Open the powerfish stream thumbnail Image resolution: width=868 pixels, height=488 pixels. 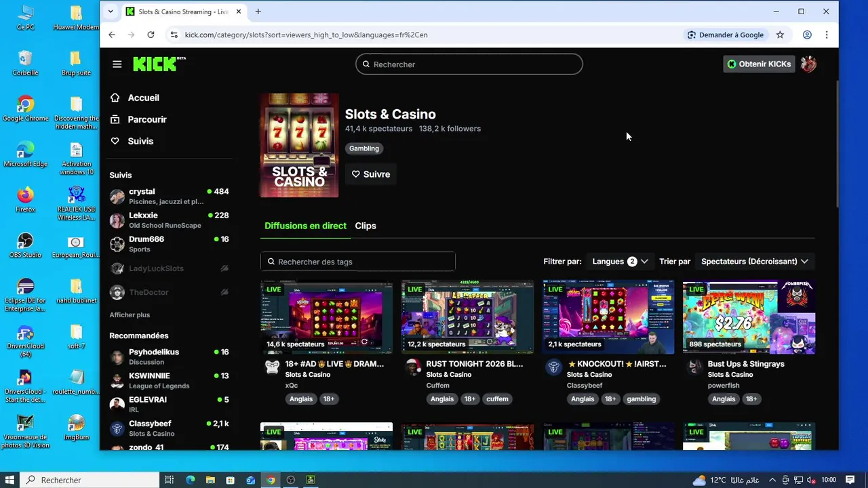point(749,317)
